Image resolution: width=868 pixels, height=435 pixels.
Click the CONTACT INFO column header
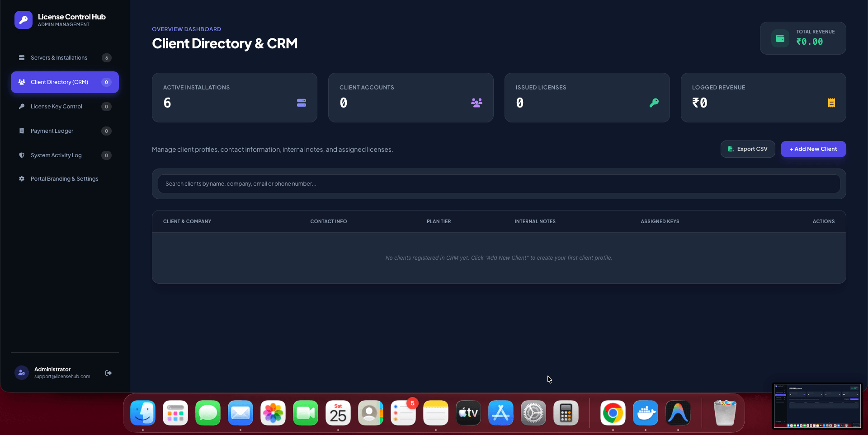[x=329, y=222]
